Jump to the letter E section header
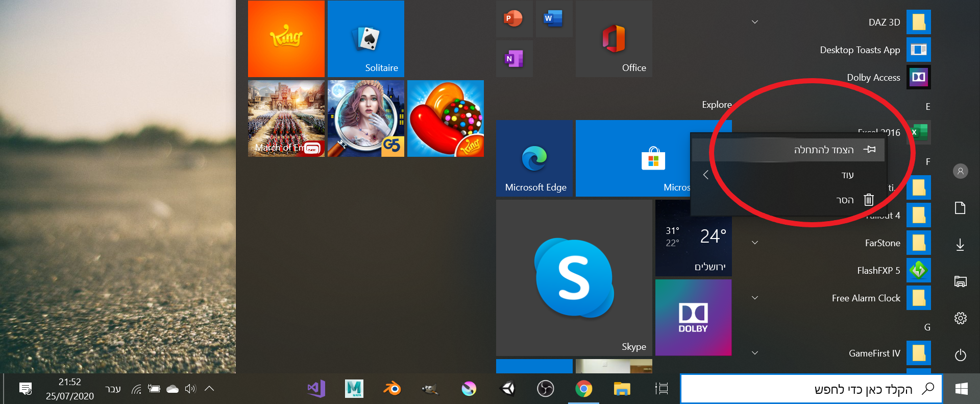 (x=927, y=107)
